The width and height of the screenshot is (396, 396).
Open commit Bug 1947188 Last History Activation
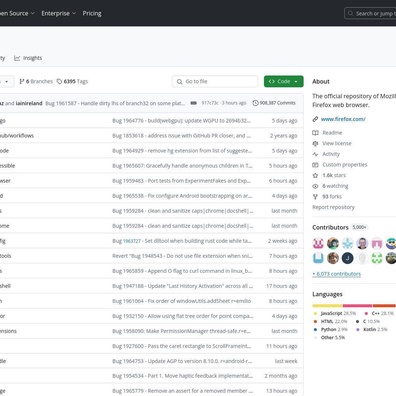tap(183, 286)
